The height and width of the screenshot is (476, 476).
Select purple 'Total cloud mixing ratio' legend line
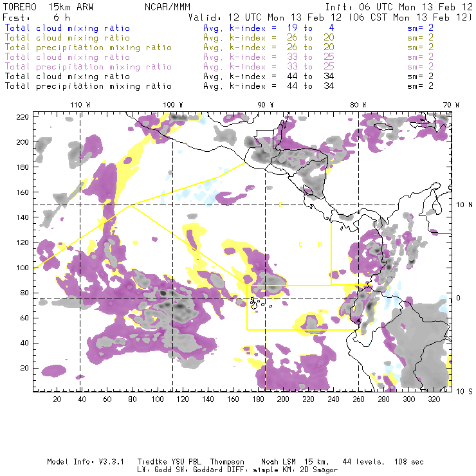(68, 57)
